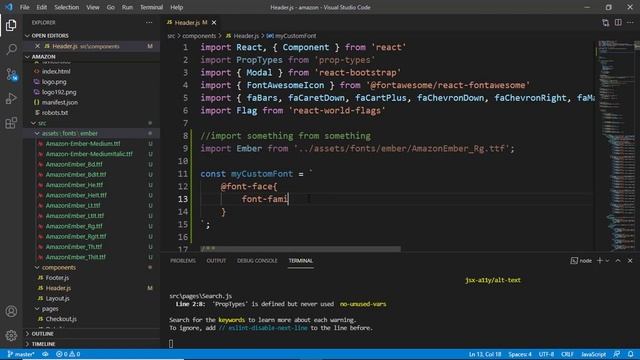This screenshot has width=640, height=360.
Task: Open the File menu
Action: (24, 7)
